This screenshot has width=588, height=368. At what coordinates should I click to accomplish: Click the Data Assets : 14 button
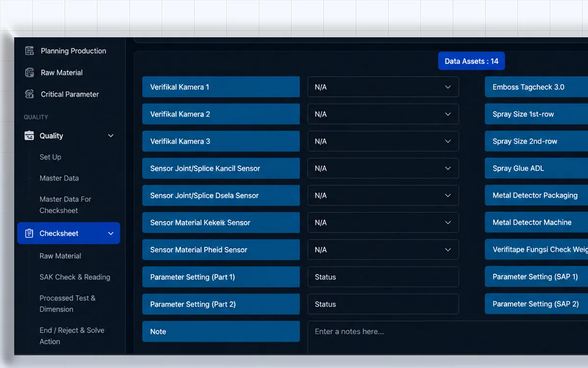coord(471,61)
